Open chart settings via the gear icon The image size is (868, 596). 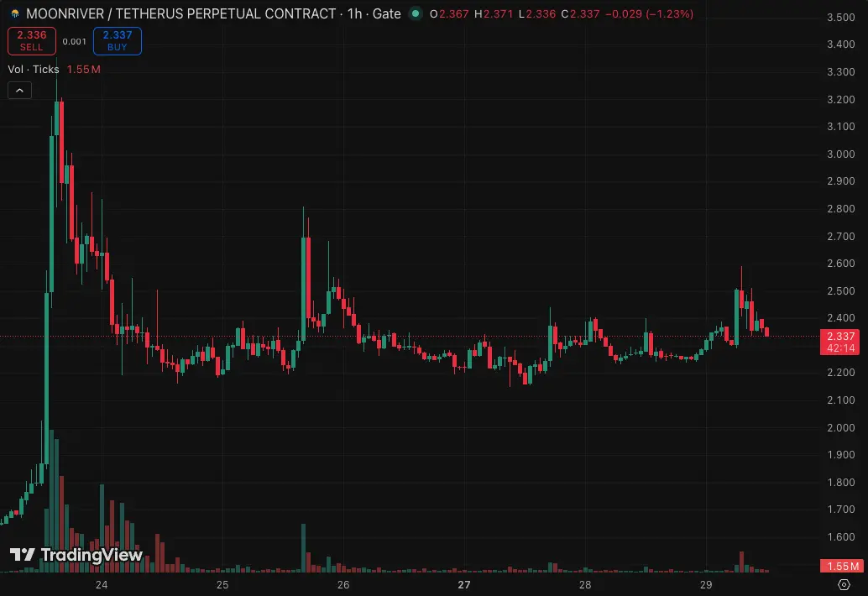click(x=844, y=584)
